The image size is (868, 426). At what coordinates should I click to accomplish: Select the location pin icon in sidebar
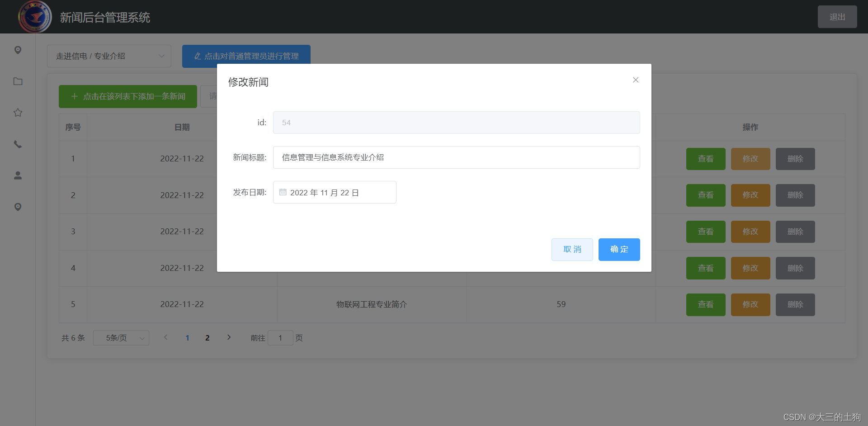click(18, 50)
